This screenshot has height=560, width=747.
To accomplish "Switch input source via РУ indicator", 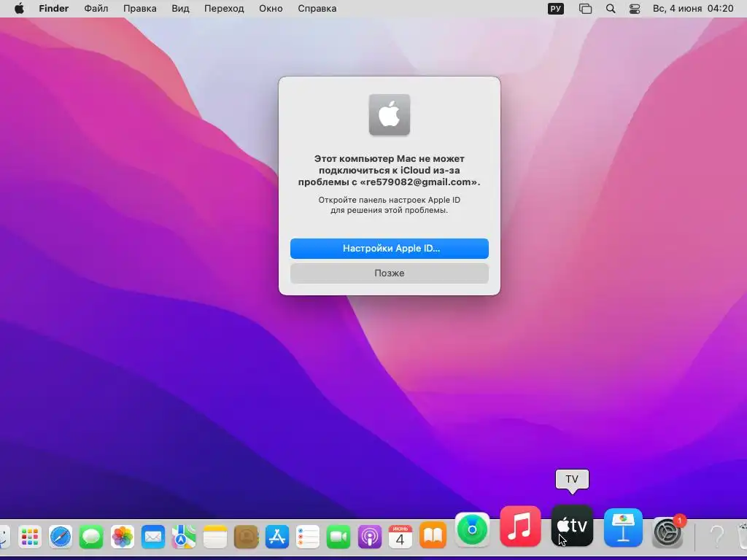I will click(x=555, y=9).
